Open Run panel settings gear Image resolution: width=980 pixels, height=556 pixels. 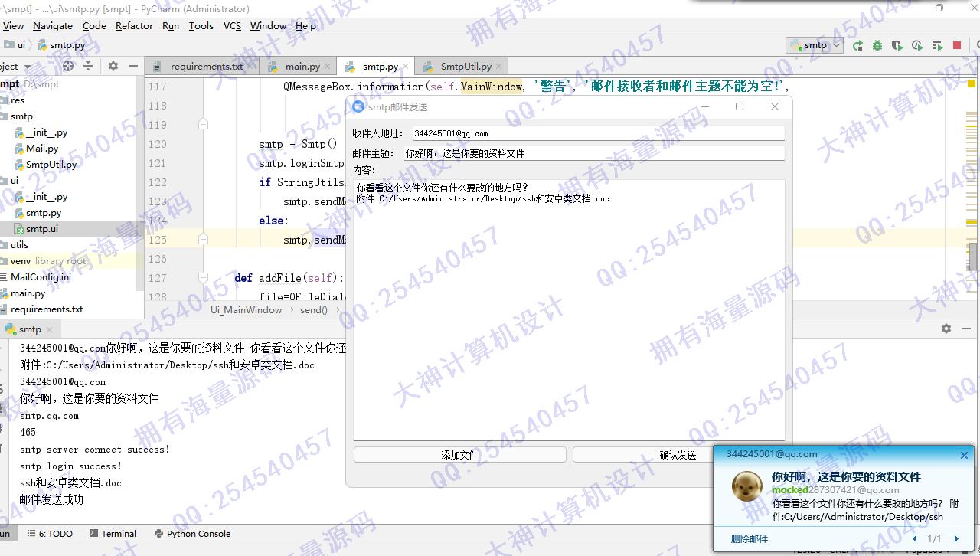coord(946,329)
